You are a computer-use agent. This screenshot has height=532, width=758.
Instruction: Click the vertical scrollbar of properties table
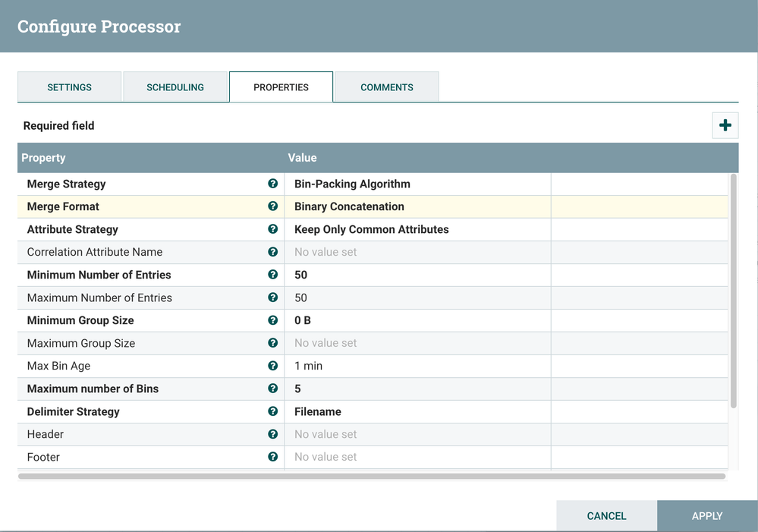[x=733, y=288]
